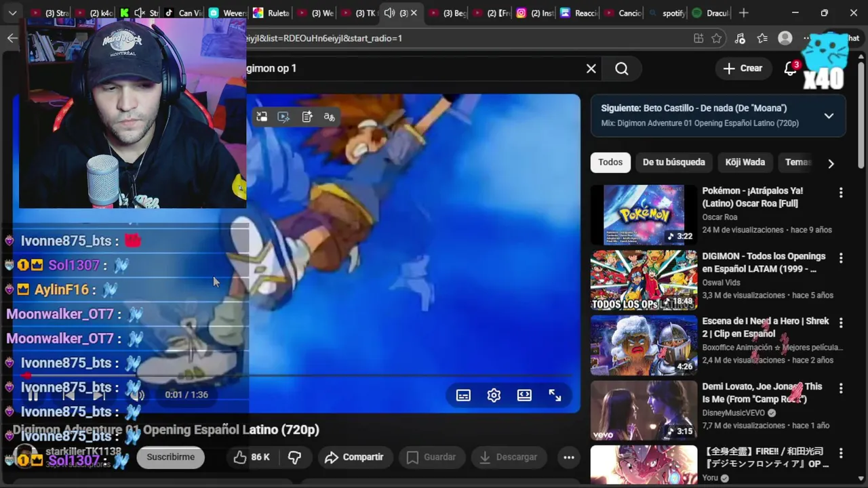The image size is (868, 488).
Task: Click the translate overlay icon on video
Action: (x=330, y=117)
